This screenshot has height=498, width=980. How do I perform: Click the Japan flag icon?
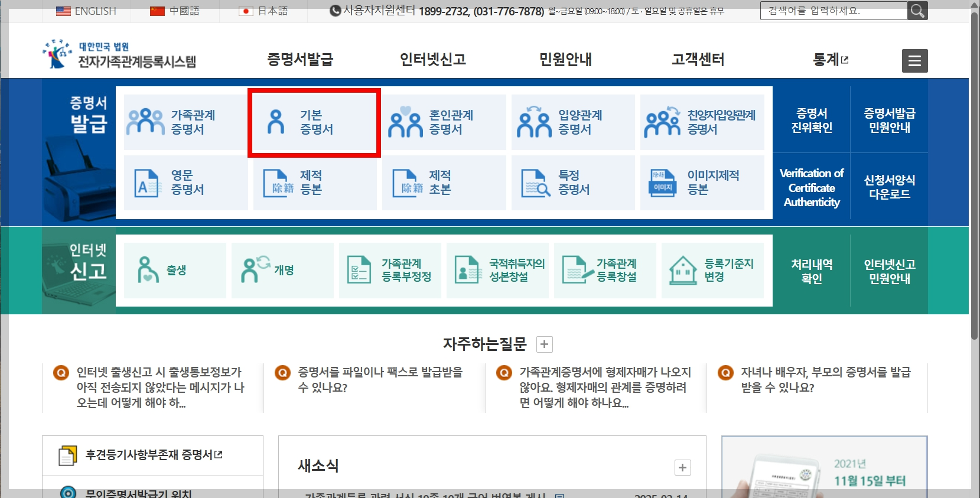point(246,11)
